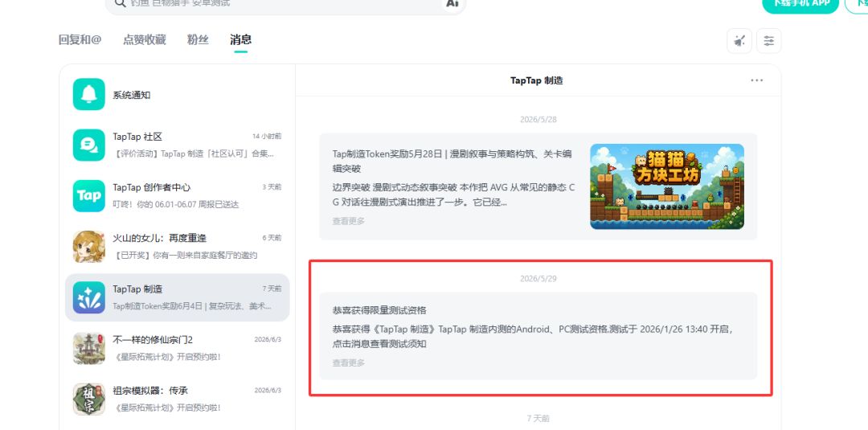Click the 祖宗模拟器 avatar

(88, 399)
